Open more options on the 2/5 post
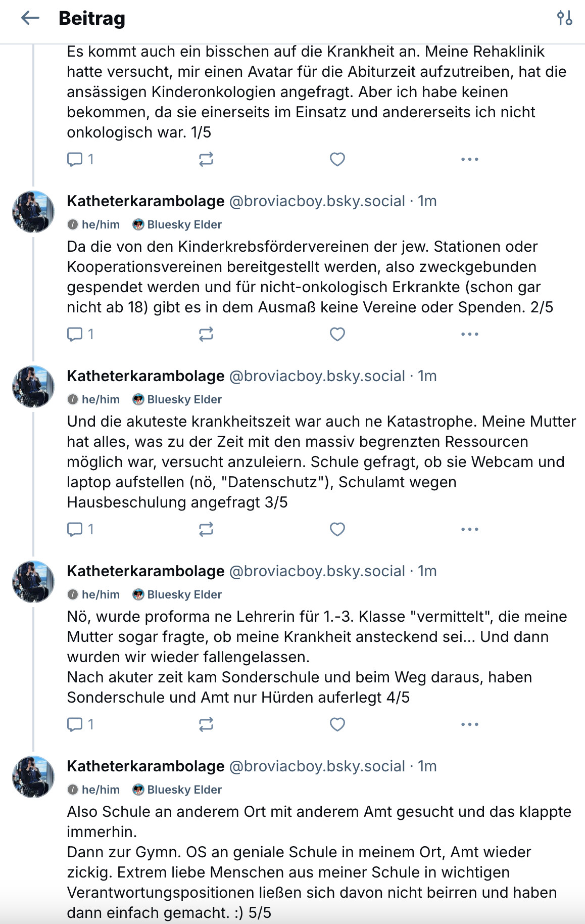The image size is (585, 924). click(469, 334)
